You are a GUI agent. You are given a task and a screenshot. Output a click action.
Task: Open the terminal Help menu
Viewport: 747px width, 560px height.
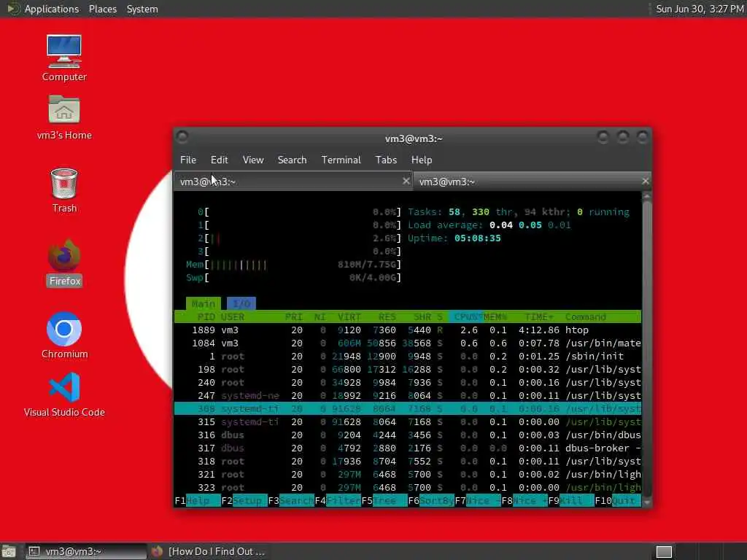(422, 160)
